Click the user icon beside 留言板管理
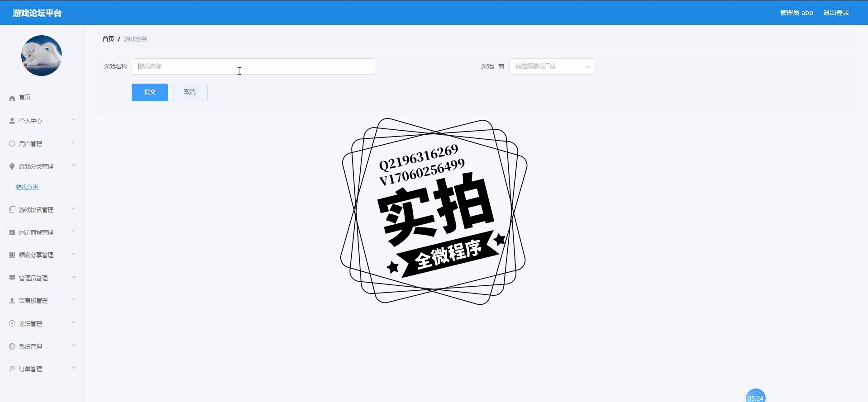This screenshot has height=402, width=868. coord(12,301)
